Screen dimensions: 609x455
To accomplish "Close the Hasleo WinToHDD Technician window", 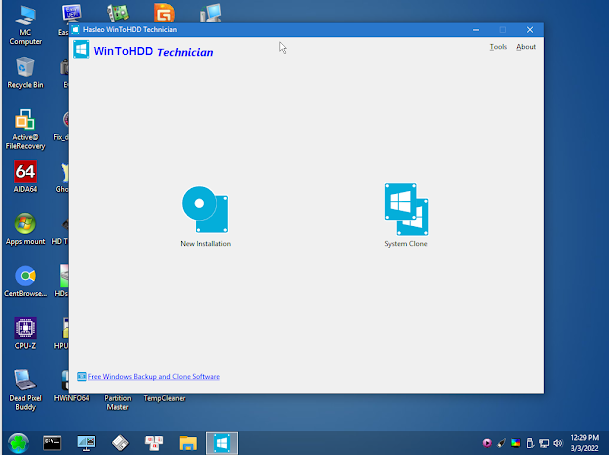I will [x=530, y=30].
